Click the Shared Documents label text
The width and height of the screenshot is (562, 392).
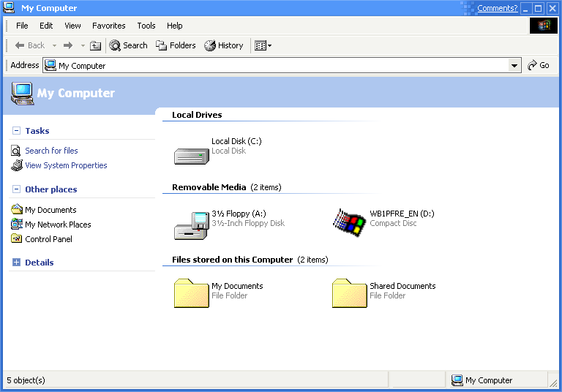pyautogui.click(x=402, y=286)
